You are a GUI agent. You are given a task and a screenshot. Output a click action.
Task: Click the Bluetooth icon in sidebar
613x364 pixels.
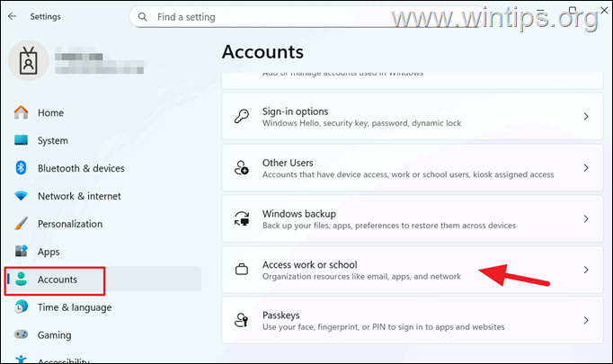[21, 168]
